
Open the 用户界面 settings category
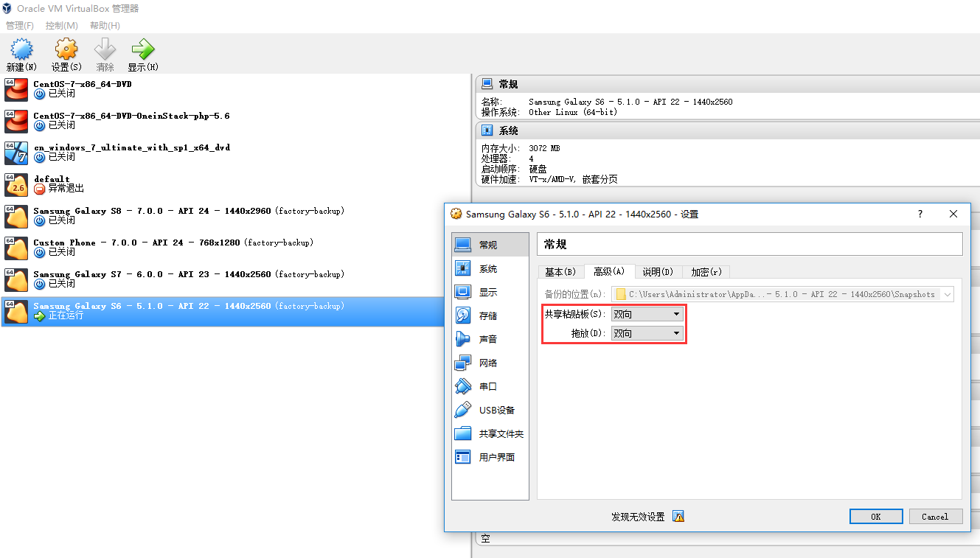click(x=490, y=457)
